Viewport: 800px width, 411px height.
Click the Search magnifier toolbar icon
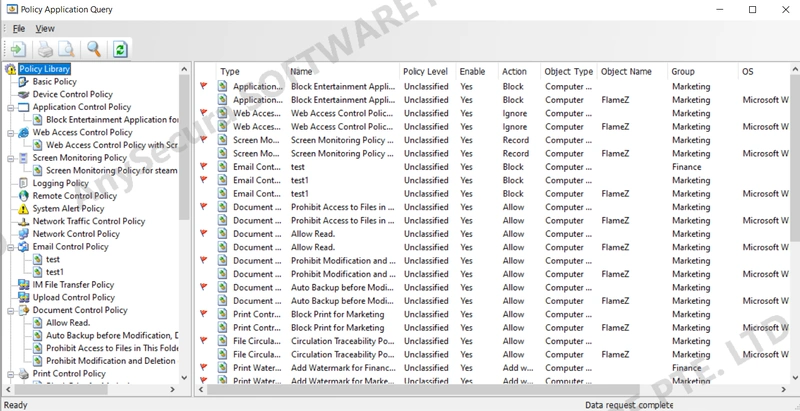[x=93, y=49]
